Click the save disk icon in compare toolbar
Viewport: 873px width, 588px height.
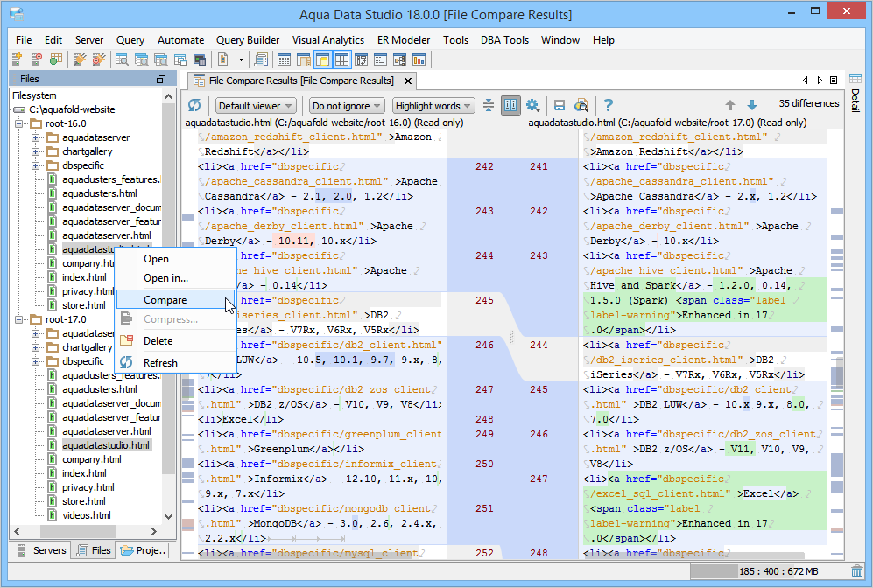pos(560,105)
